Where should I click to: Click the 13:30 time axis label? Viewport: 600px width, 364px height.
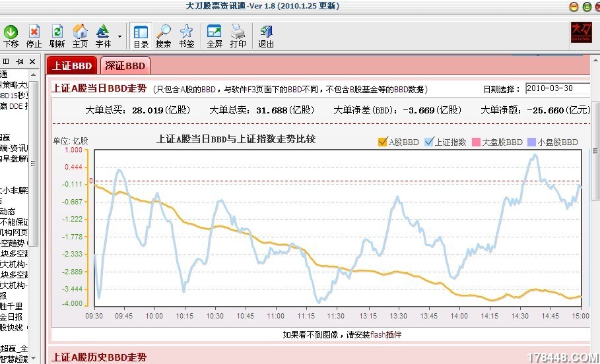[398, 317]
